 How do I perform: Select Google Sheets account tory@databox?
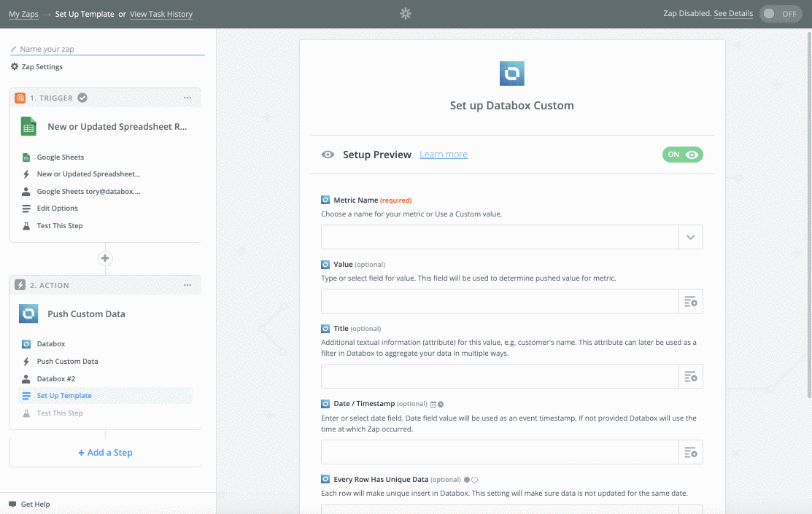click(88, 191)
